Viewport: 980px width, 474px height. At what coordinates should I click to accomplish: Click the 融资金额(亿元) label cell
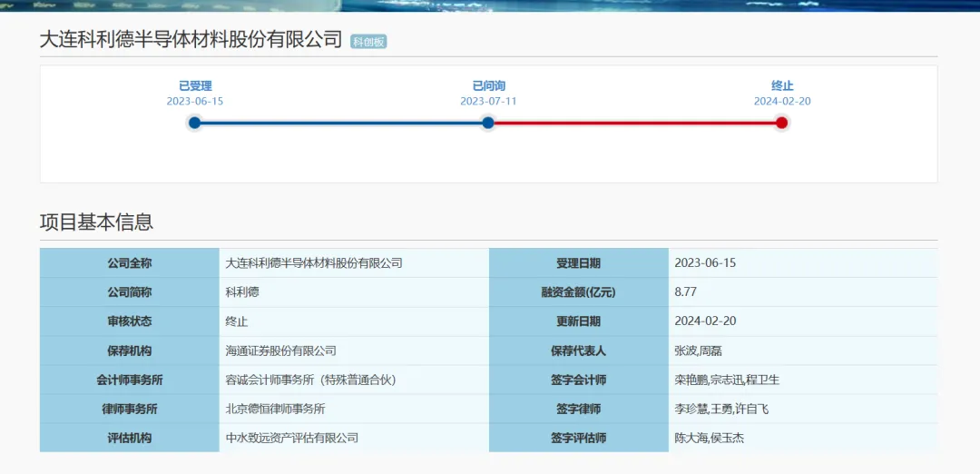(x=579, y=292)
